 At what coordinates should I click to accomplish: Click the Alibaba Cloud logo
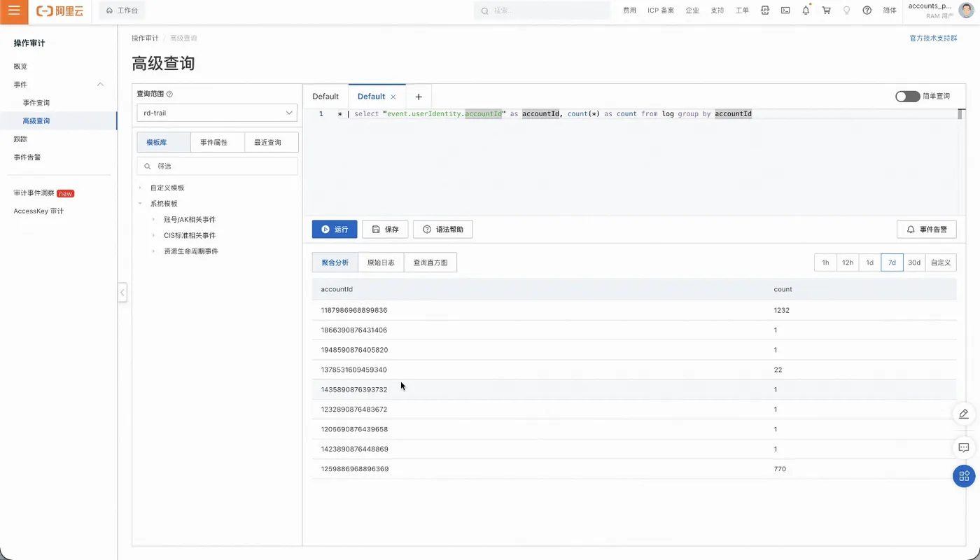click(x=60, y=11)
